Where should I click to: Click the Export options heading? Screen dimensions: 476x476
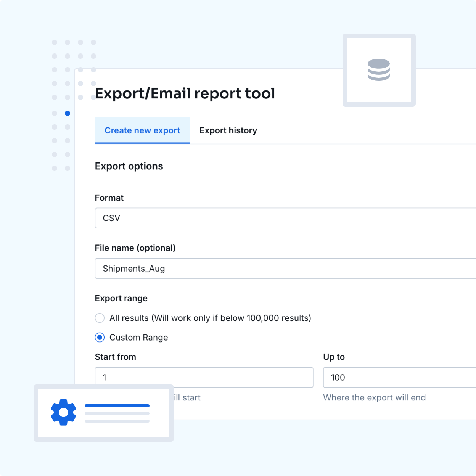coord(129,166)
